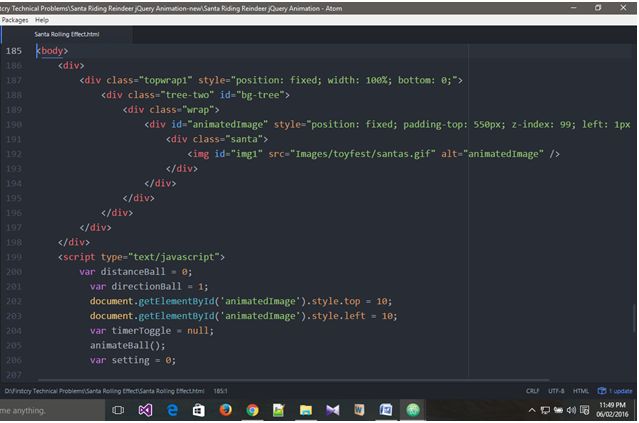The image size is (639, 423).
Task: Open Task View from taskbar
Action: [118, 410]
